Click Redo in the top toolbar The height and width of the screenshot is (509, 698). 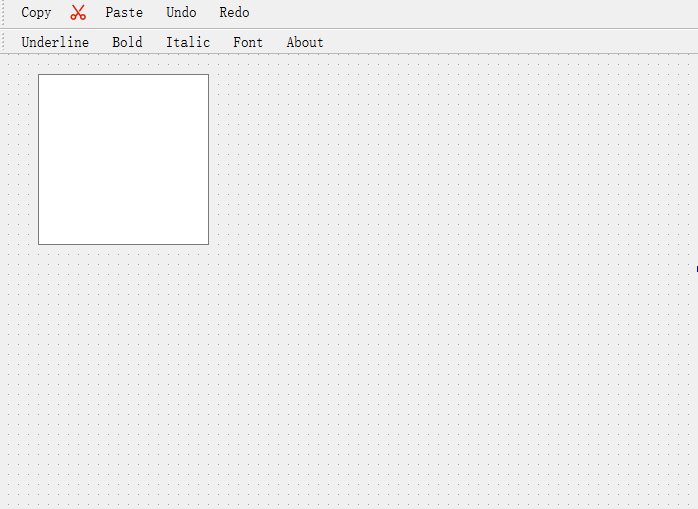[x=234, y=12]
